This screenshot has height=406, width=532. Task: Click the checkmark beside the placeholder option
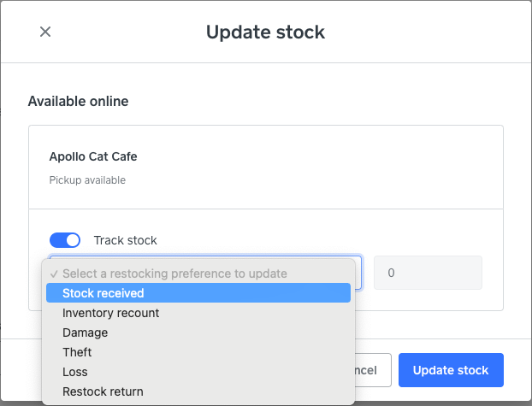(54, 274)
